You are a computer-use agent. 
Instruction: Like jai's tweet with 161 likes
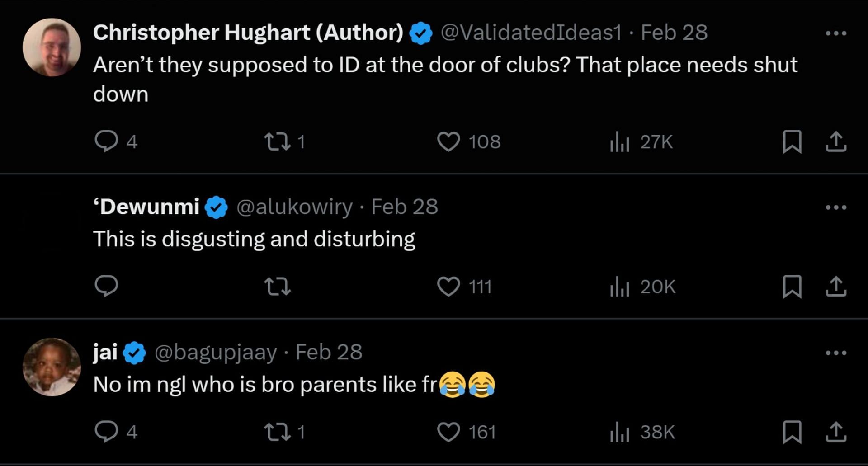pyautogui.click(x=448, y=432)
